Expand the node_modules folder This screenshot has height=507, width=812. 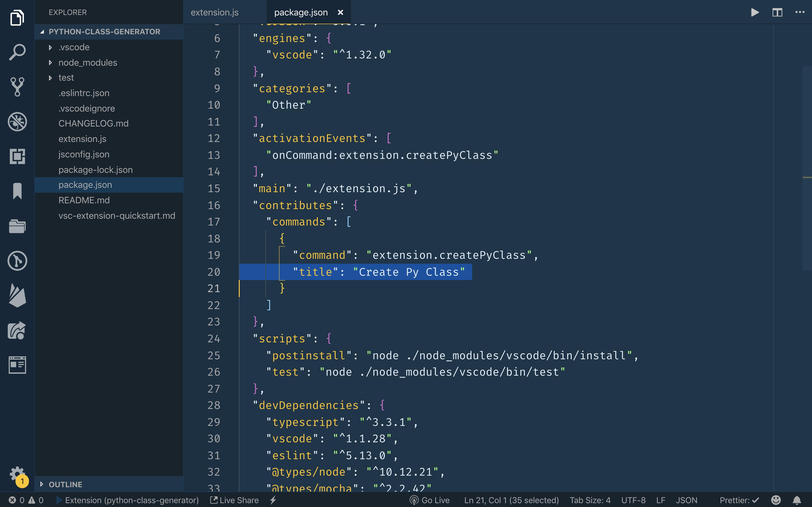tap(87, 63)
